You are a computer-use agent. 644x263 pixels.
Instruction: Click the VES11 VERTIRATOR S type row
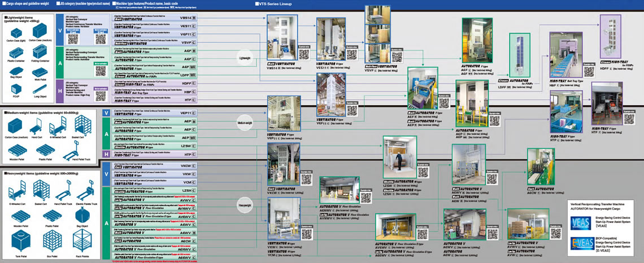(155, 26)
